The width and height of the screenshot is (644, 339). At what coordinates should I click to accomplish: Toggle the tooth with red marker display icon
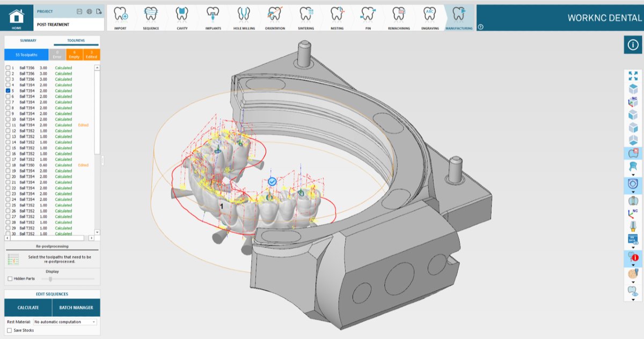click(633, 153)
